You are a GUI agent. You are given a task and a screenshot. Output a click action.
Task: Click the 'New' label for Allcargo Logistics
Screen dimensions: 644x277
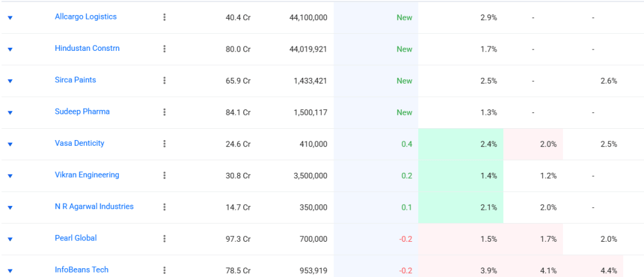coord(404,18)
